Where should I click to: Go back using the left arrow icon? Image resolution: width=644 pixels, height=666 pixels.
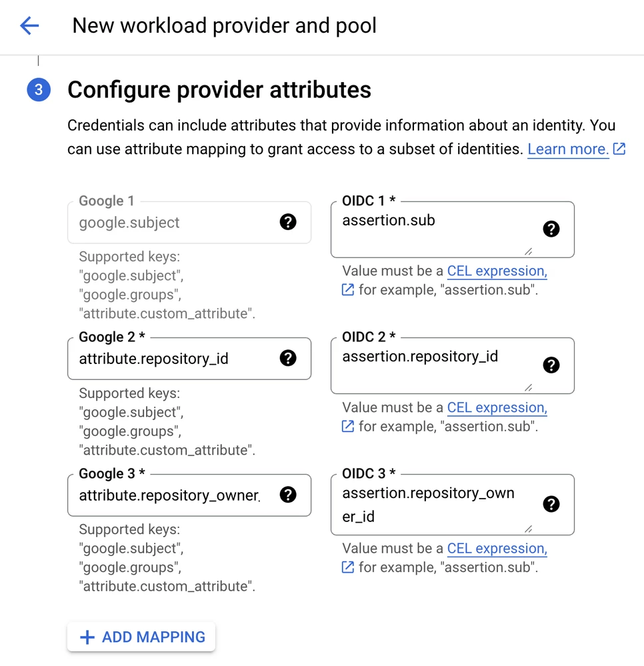coord(29,25)
